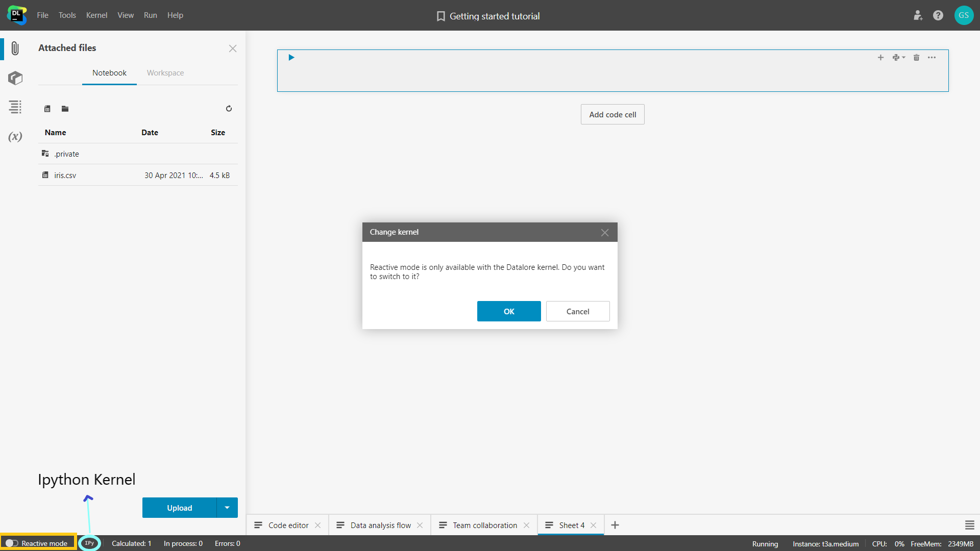Select the iris.csv file in panel
980x551 pixels.
pyautogui.click(x=65, y=175)
